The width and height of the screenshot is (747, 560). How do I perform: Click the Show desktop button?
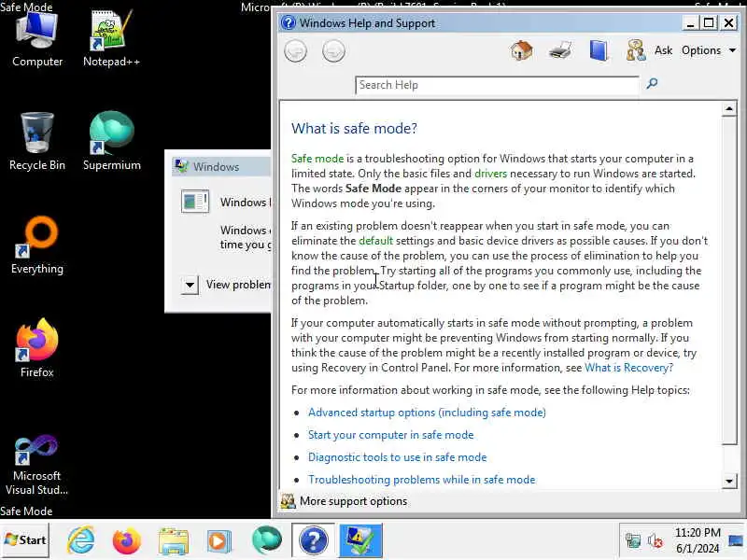click(x=736, y=540)
